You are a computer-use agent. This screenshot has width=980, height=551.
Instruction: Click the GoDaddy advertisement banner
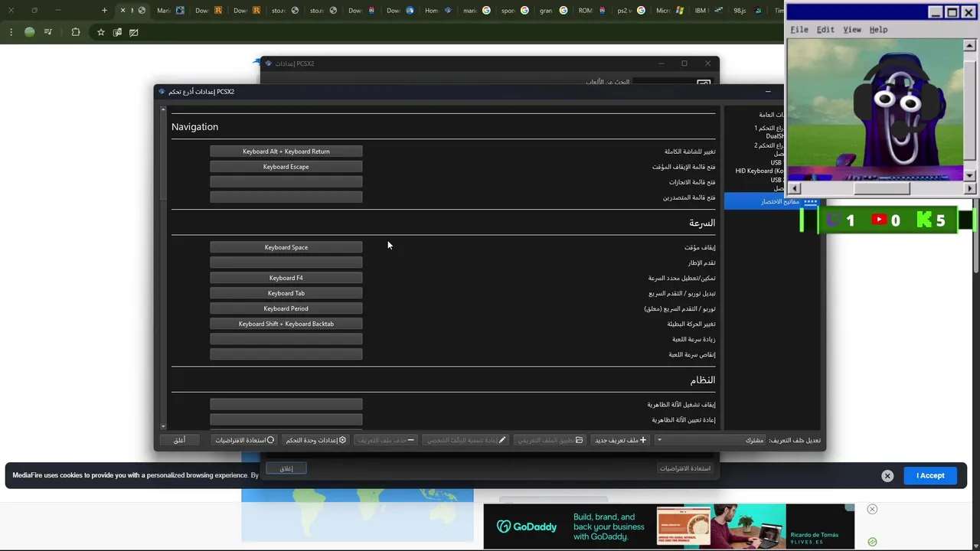coord(668,527)
